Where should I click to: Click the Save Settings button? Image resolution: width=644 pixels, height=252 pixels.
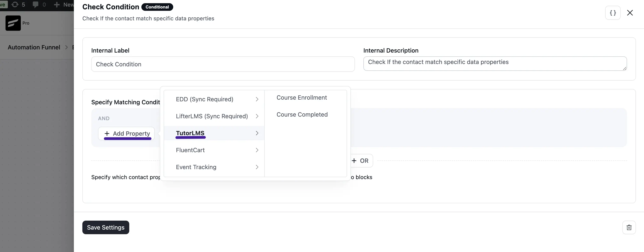pyautogui.click(x=106, y=227)
